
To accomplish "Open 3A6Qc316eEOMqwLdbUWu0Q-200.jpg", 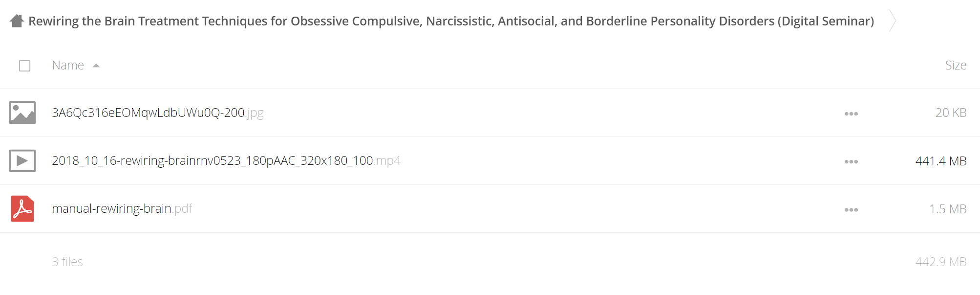I will (158, 113).
